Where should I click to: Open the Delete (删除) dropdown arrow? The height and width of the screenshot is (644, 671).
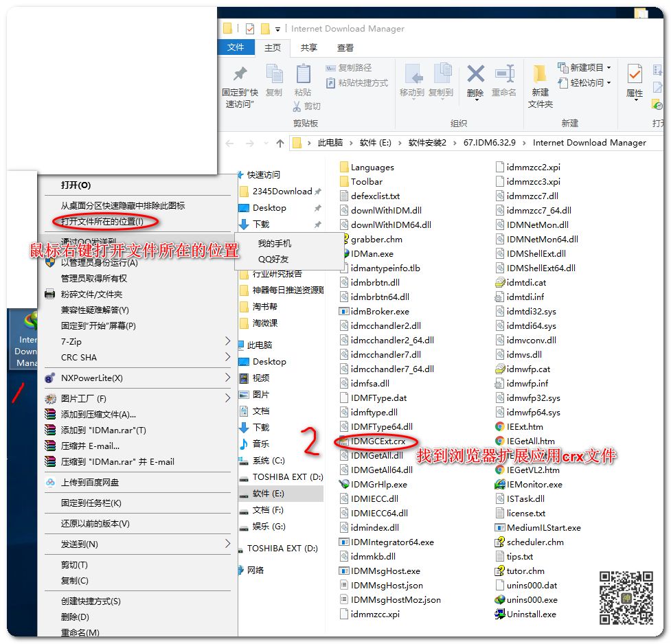475,100
